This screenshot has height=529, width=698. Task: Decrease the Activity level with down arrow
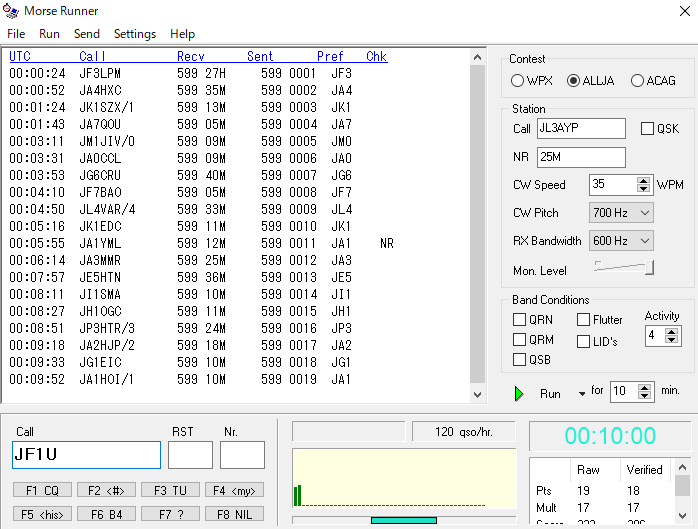pos(671,340)
